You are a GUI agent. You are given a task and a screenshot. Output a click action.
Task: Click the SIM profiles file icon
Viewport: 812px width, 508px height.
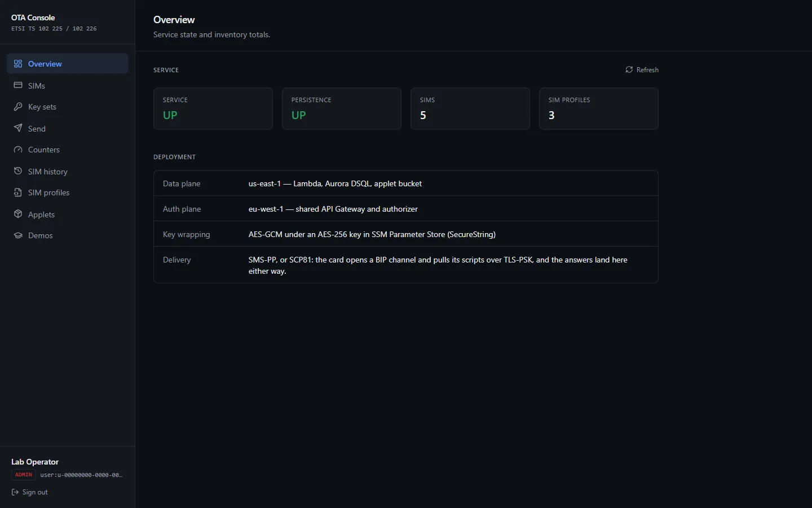click(x=18, y=192)
